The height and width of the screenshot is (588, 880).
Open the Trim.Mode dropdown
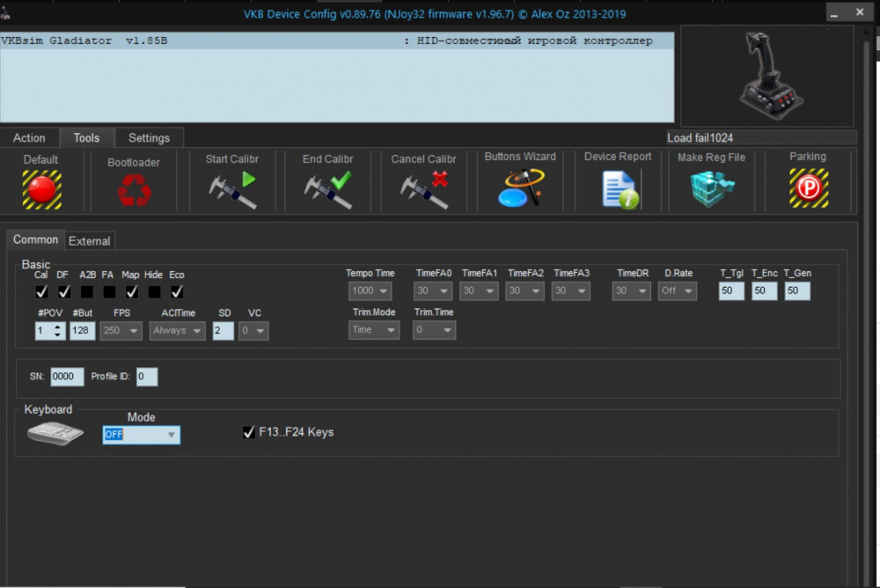[x=374, y=330]
